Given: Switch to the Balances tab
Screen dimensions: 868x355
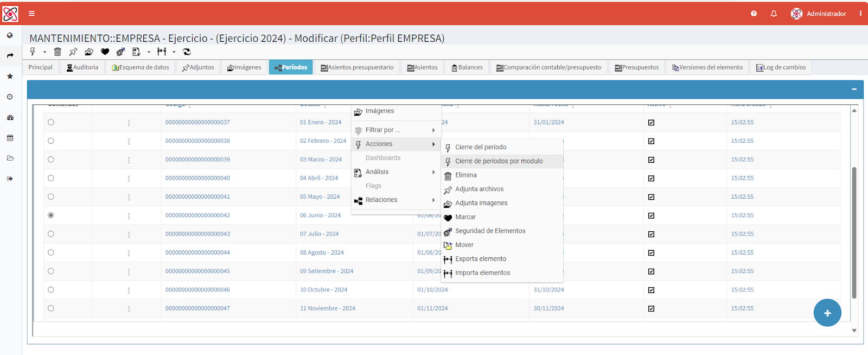Looking at the screenshot, I should click(x=467, y=67).
